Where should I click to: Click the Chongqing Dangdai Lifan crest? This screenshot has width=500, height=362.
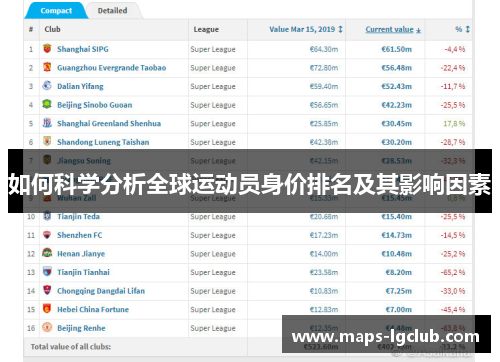tap(47, 290)
